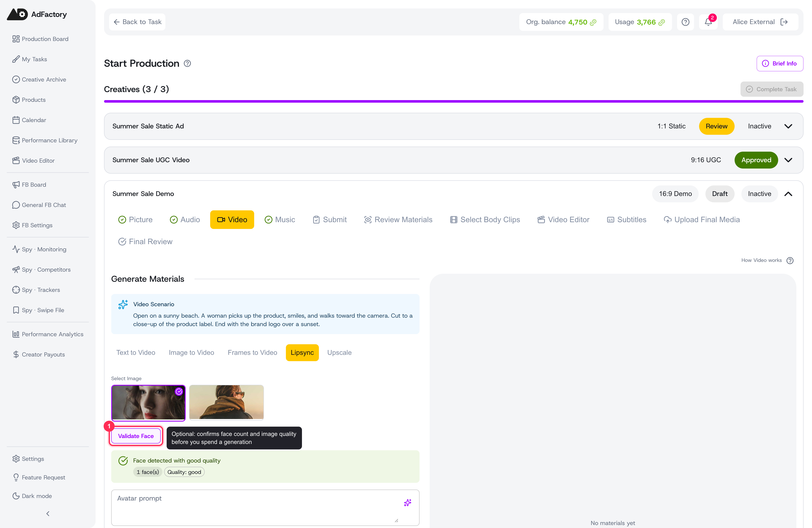The width and height of the screenshot is (812, 528).
Task: Click the purple Creatives progress bar
Action: coord(453,101)
